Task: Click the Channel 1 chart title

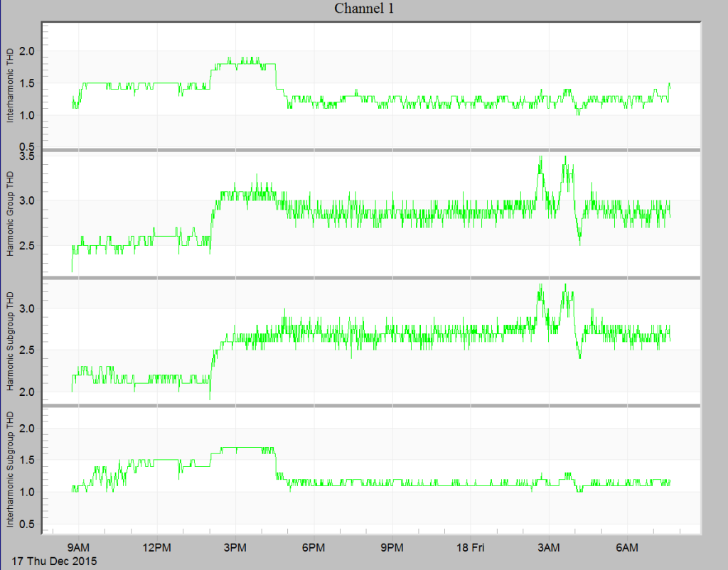Action: pos(363,9)
